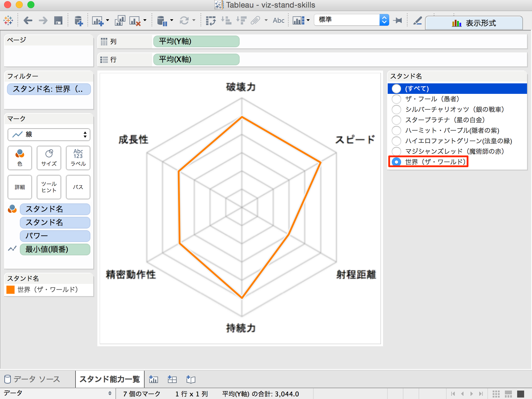
Task: Select シルバーチャリオッツ radio option
Action: coord(396,110)
